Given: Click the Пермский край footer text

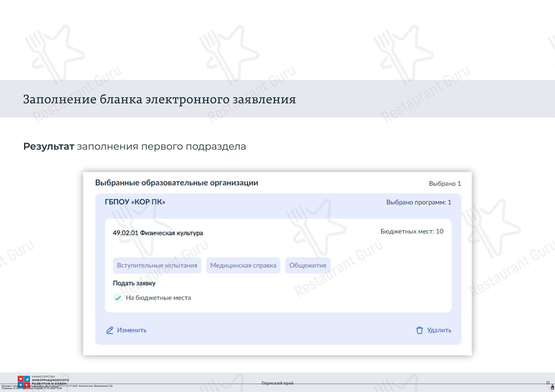Looking at the screenshot, I should tap(277, 383).
